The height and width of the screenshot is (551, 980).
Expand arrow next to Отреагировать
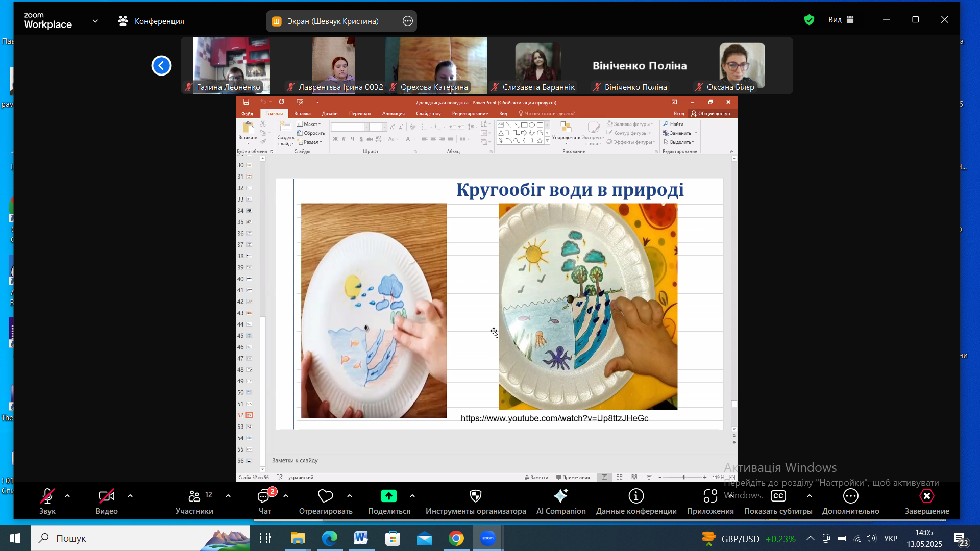pyautogui.click(x=350, y=496)
